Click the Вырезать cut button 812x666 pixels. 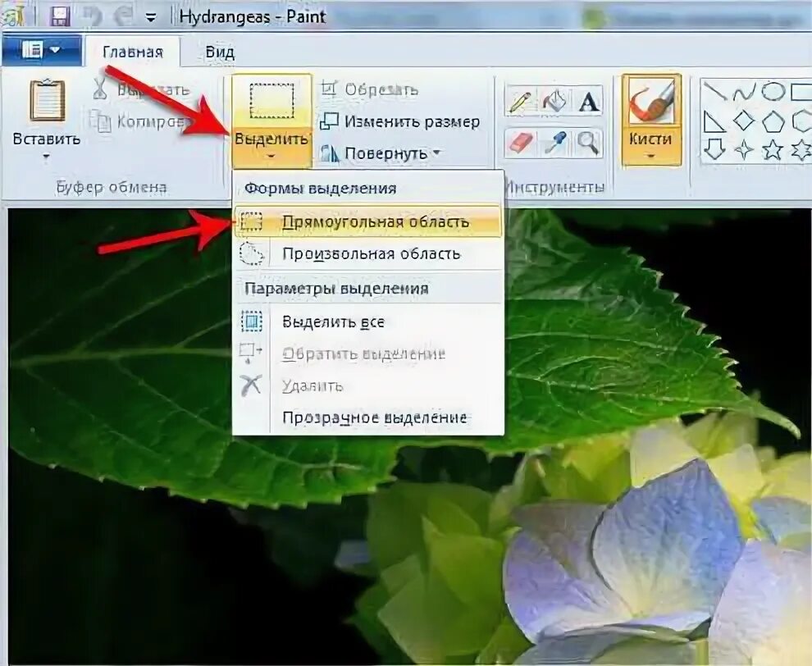pos(141,89)
